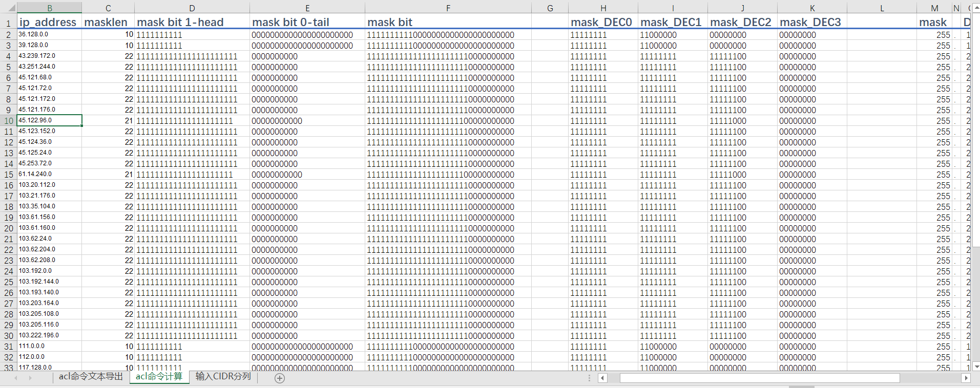This screenshot has width=980, height=388.
Task: Click the mask_DEC2 header cell
Action: (x=743, y=23)
